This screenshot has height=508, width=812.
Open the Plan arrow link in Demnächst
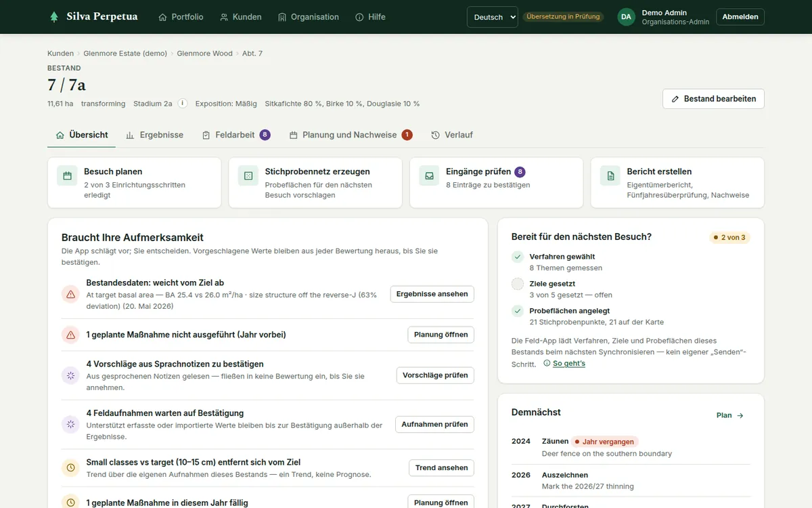pos(730,415)
